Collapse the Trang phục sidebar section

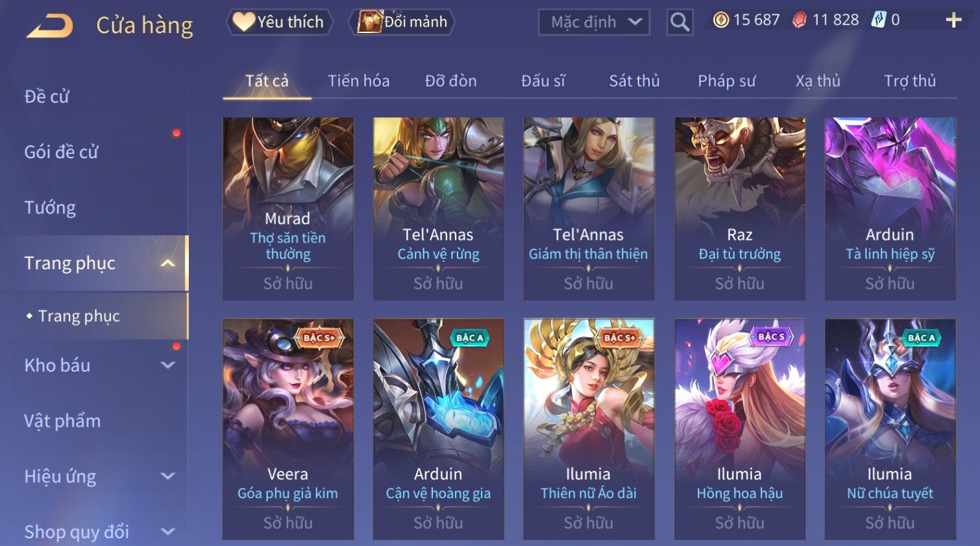167,263
